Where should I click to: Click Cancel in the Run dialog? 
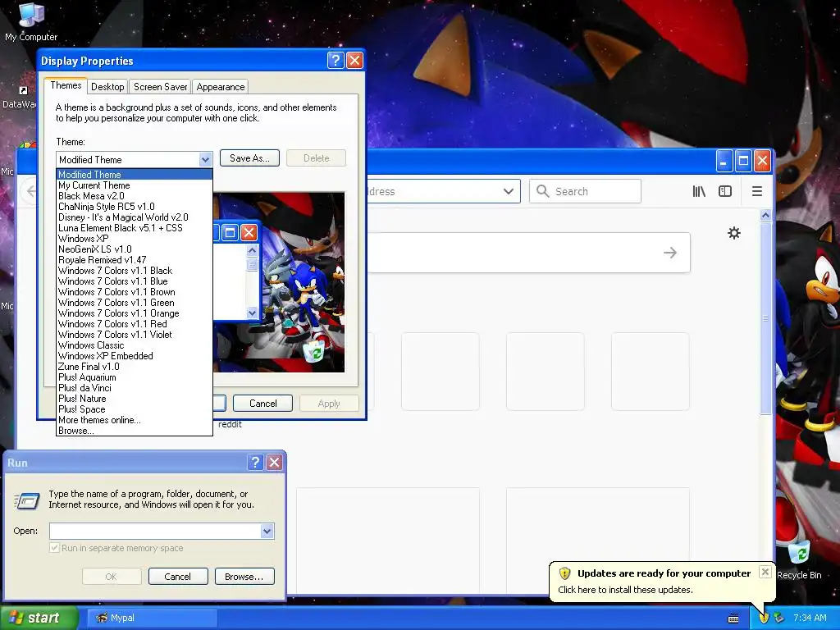coord(178,577)
